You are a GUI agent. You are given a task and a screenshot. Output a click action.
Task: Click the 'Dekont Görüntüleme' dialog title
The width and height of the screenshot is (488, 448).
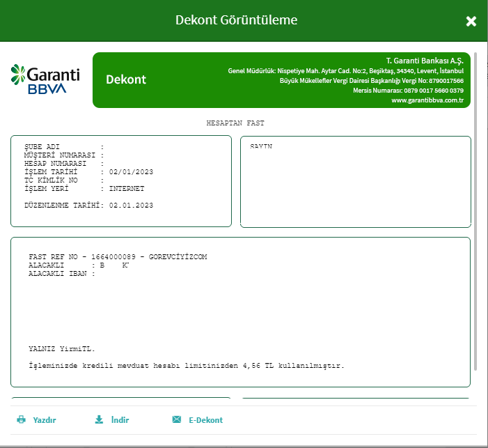tap(236, 20)
